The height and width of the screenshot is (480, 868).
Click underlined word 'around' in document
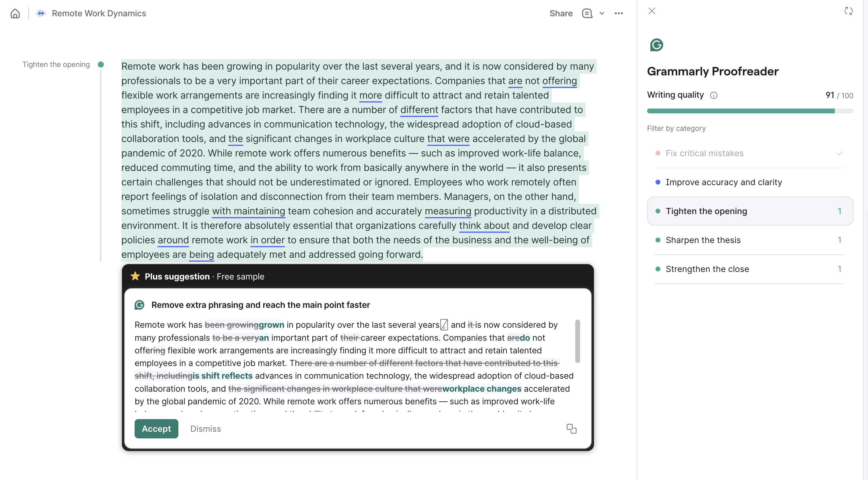173,240
